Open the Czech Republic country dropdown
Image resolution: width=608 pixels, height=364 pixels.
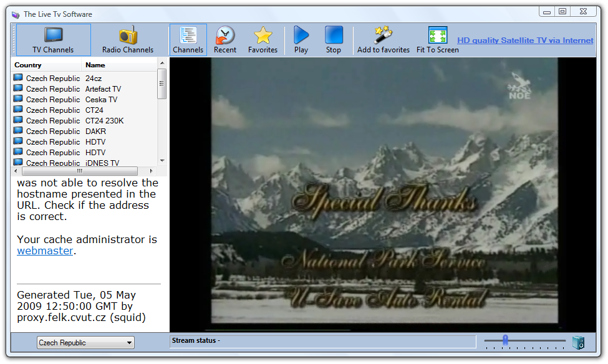(85, 343)
